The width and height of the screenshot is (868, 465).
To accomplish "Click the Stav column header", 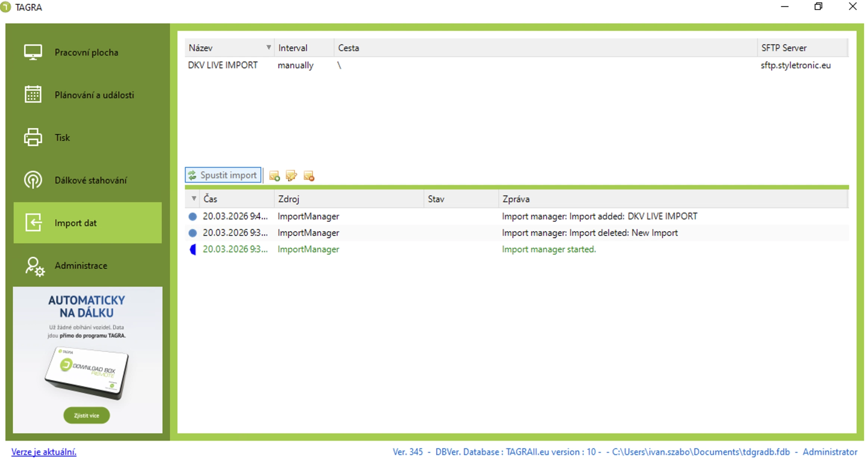I will (x=461, y=199).
